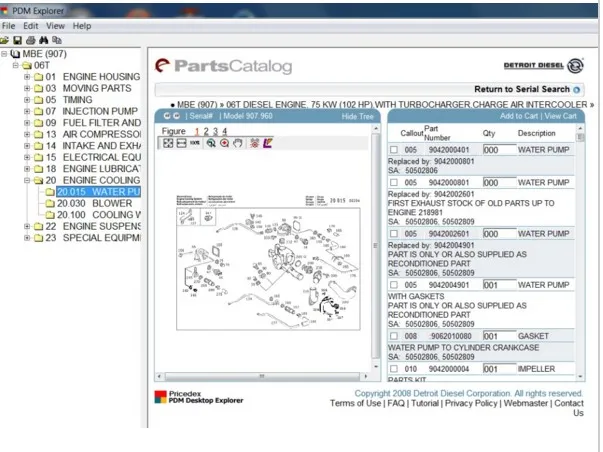603x452 pixels.
Task: Click the purple pencil annotate icon
Action: pos(268,143)
